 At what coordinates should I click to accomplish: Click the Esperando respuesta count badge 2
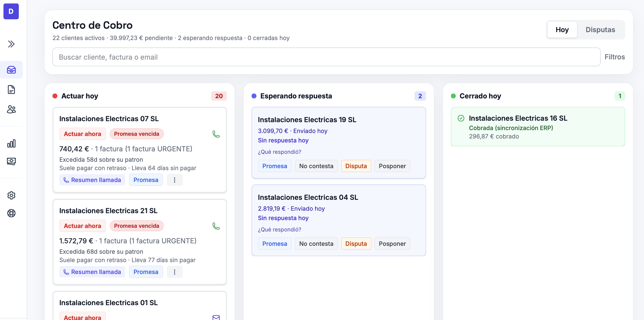(420, 96)
